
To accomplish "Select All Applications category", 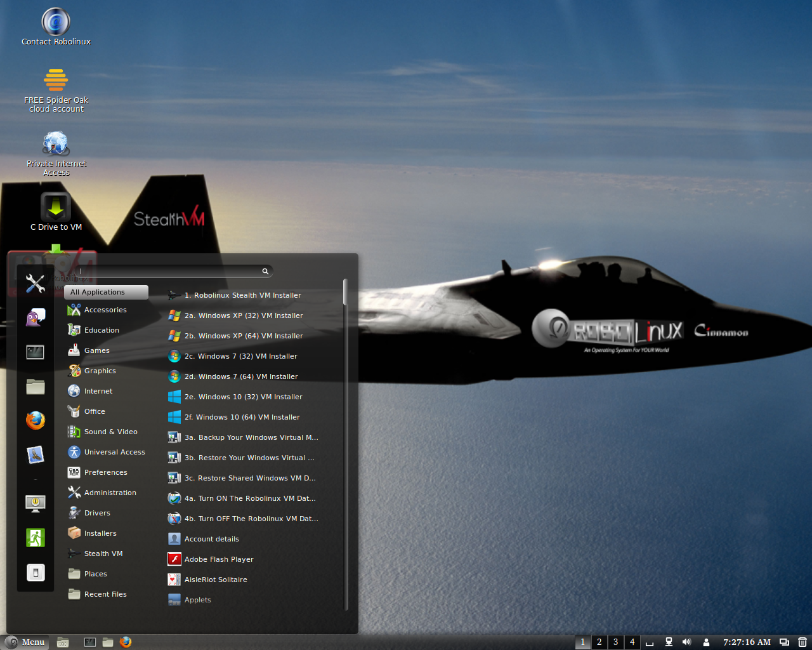I will pos(106,292).
